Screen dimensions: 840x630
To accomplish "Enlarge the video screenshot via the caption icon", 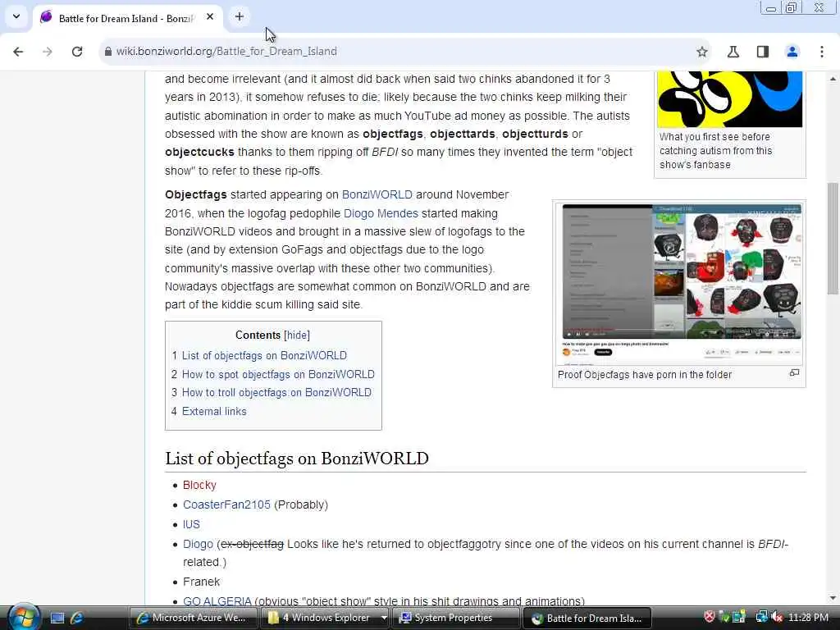I will [x=794, y=373].
